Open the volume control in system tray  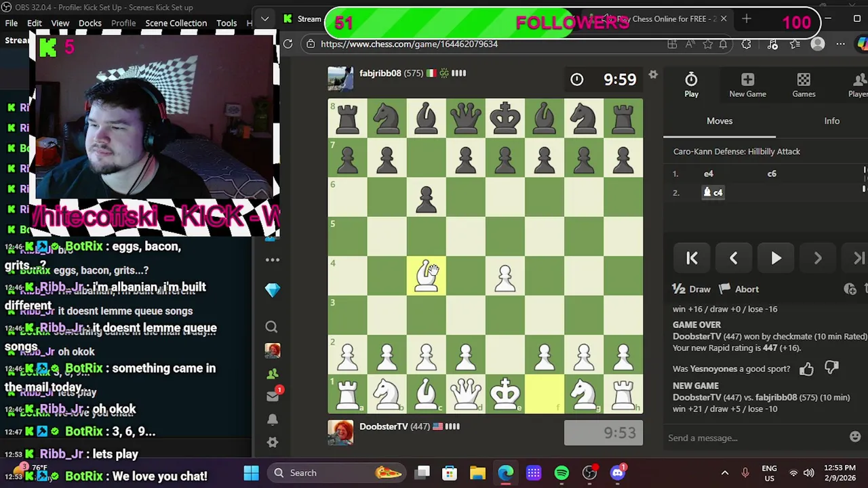(x=808, y=473)
